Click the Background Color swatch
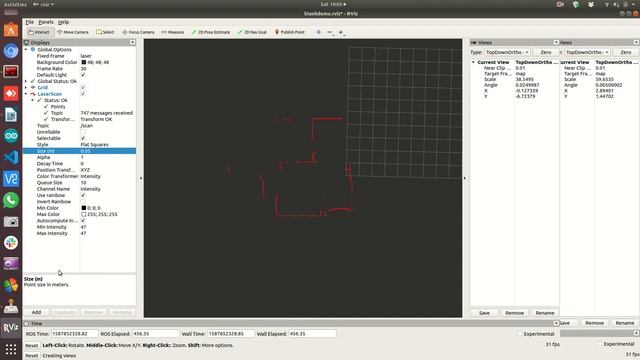The height and width of the screenshot is (360, 640). (x=83, y=62)
